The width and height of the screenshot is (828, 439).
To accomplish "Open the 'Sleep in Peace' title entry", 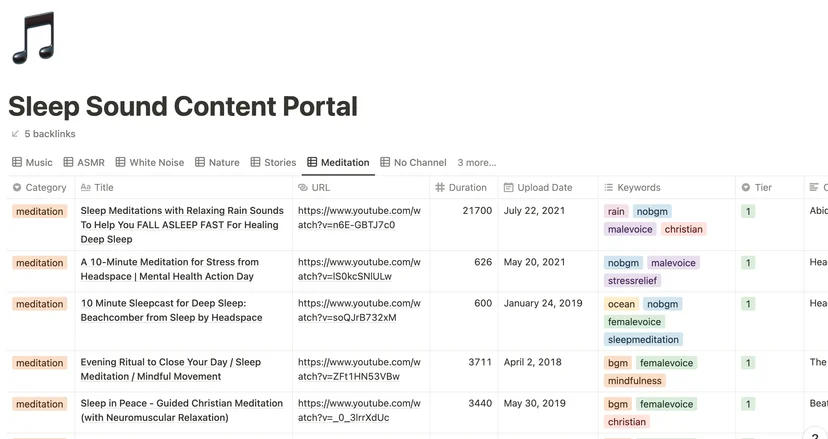I will pos(182,410).
